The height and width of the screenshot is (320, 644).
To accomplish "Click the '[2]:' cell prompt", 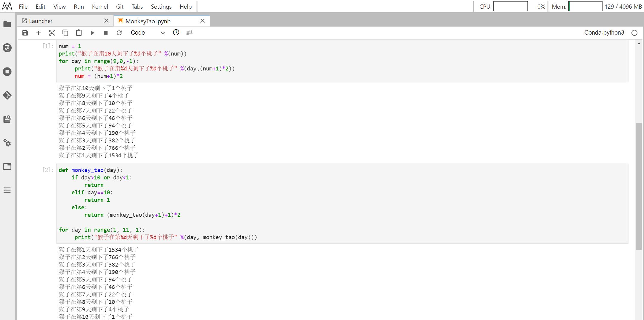I will click(x=48, y=170).
